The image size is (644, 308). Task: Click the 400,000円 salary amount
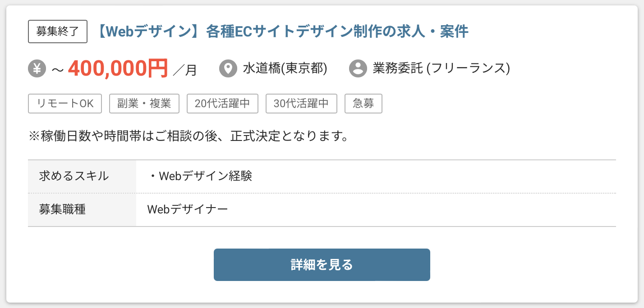click(118, 68)
